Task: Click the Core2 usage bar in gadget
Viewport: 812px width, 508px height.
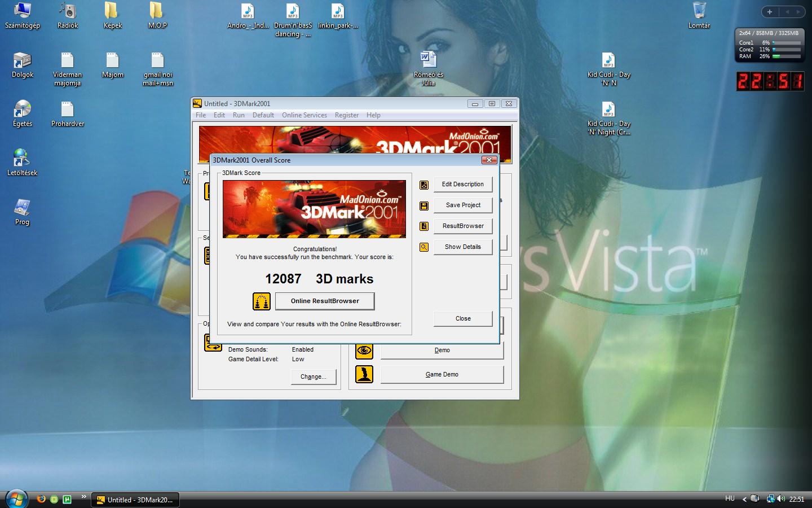Action: click(787, 50)
